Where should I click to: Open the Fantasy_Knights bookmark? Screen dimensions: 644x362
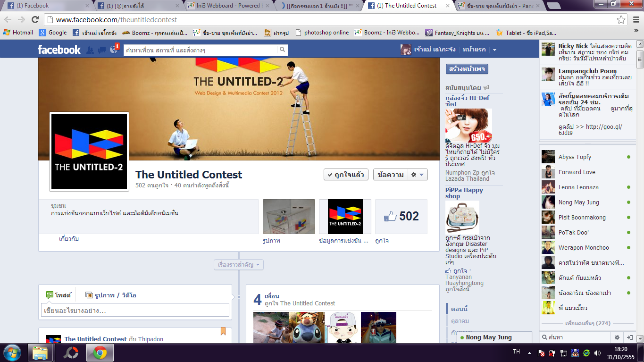click(457, 33)
